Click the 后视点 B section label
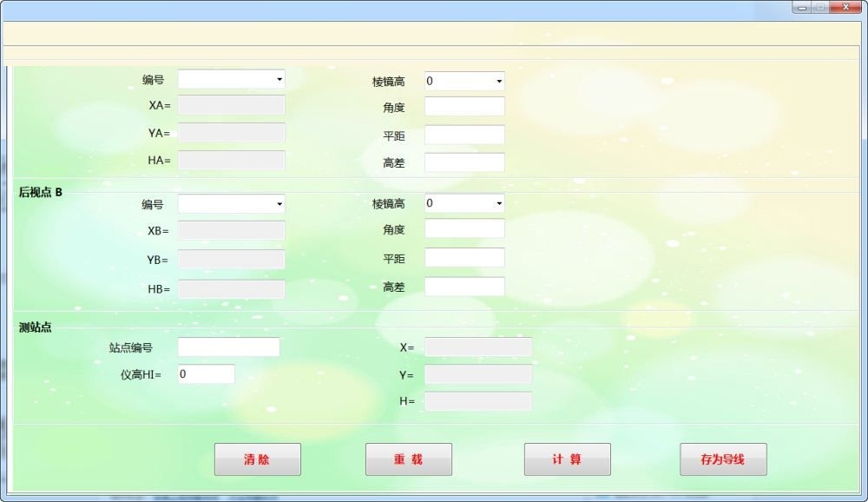 pyautogui.click(x=41, y=192)
